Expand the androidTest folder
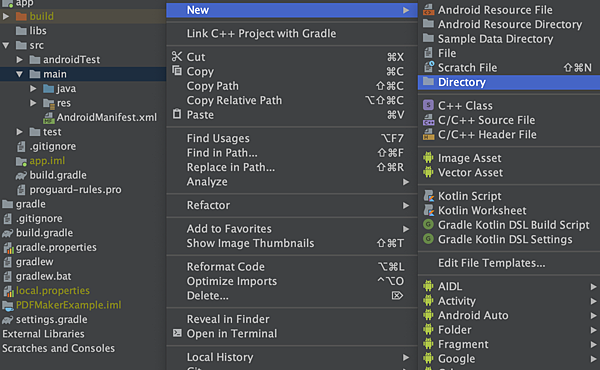 tap(20, 59)
